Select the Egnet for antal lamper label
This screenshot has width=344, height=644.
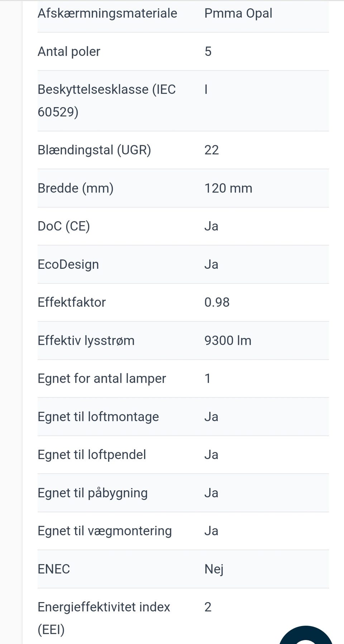click(102, 378)
